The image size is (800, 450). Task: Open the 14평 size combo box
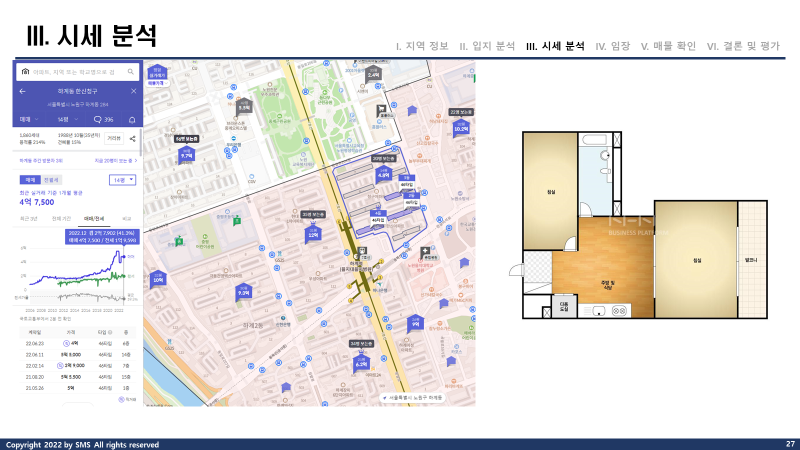pyautogui.click(x=122, y=180)
